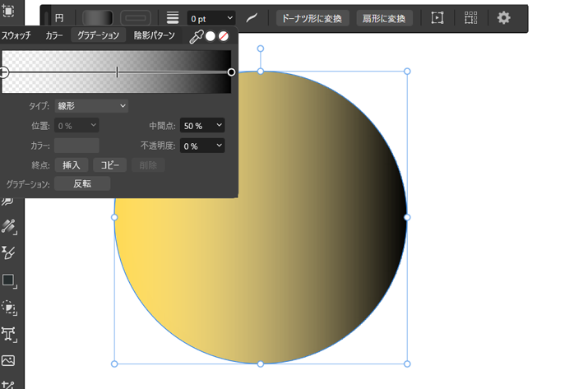Open the stroke width 0 pt dropdown

(x=211, y=18)
